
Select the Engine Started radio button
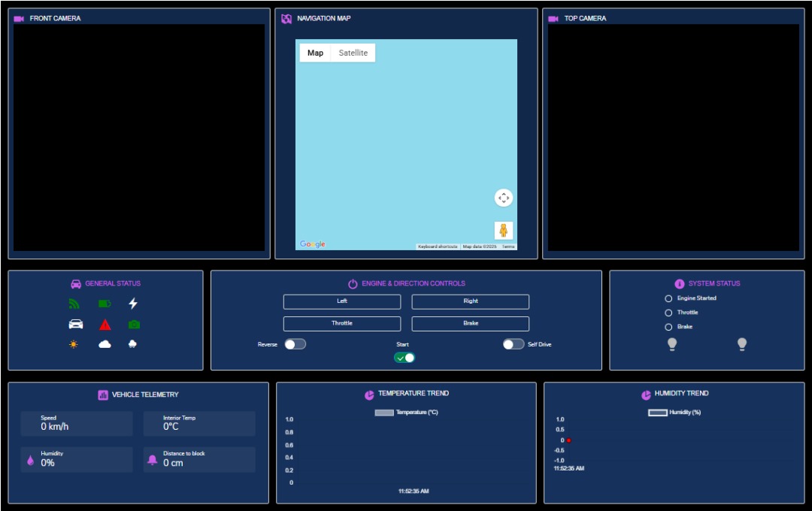coord(668,298)
